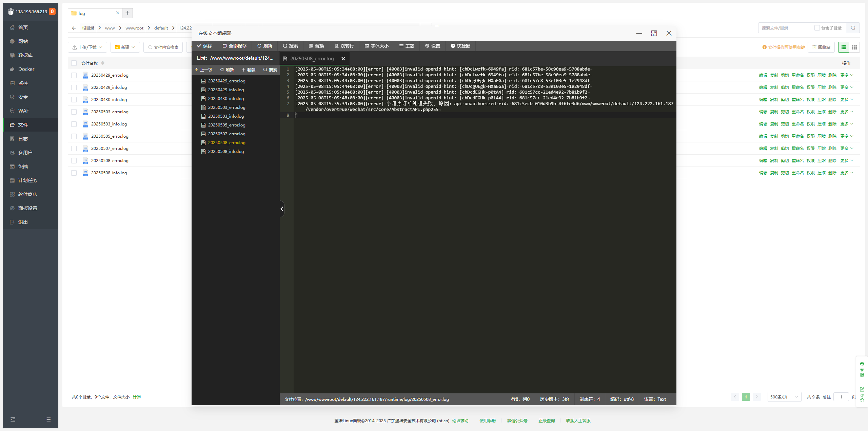
Task: Click 文件内容搜索 file content search button
Action: pyautogui.click(x=163, y=47)
